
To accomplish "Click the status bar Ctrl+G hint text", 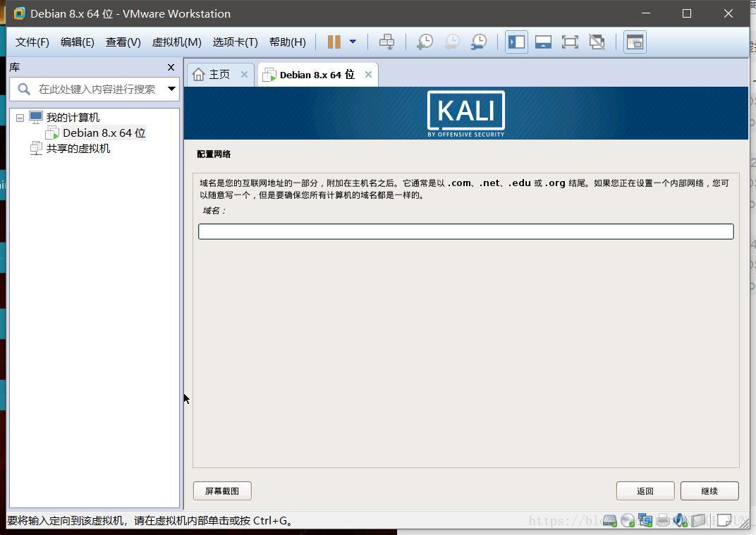I will pyautogui.click(x=150, y=520).
